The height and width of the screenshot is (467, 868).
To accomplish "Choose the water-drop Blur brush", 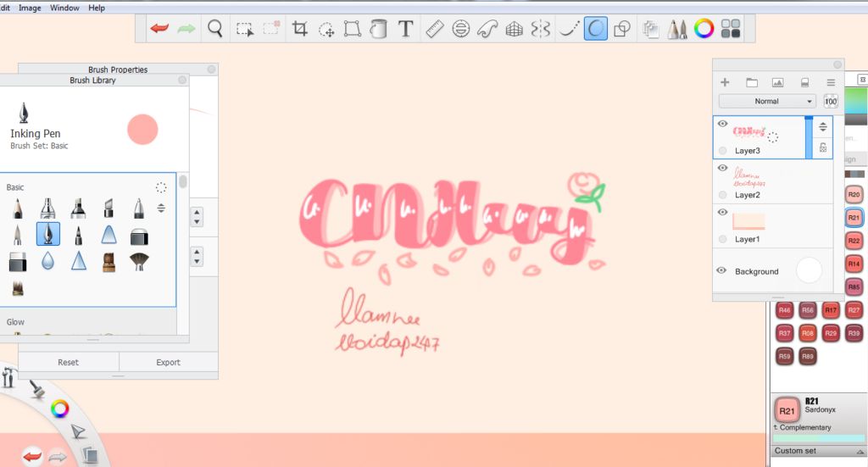I will 48,261.
